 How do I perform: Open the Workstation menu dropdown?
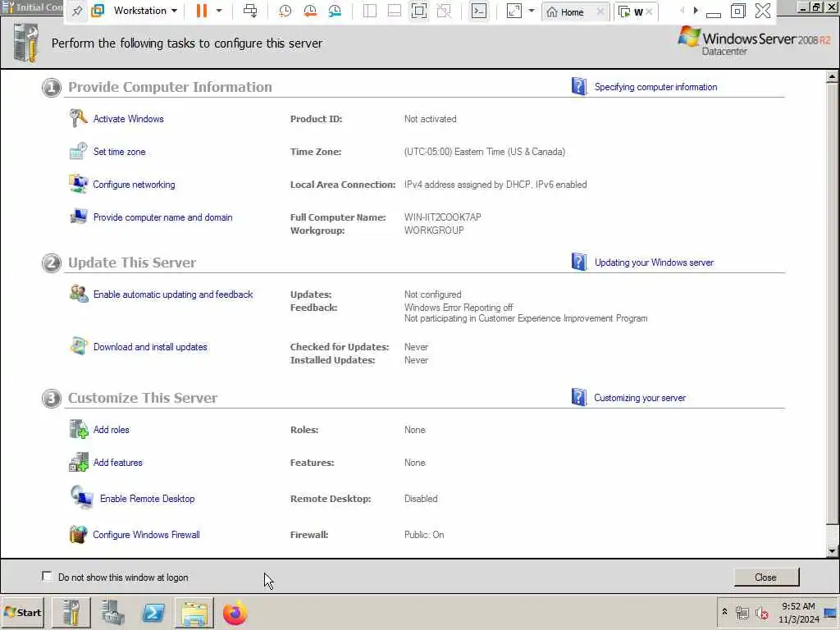pos(145,11)
